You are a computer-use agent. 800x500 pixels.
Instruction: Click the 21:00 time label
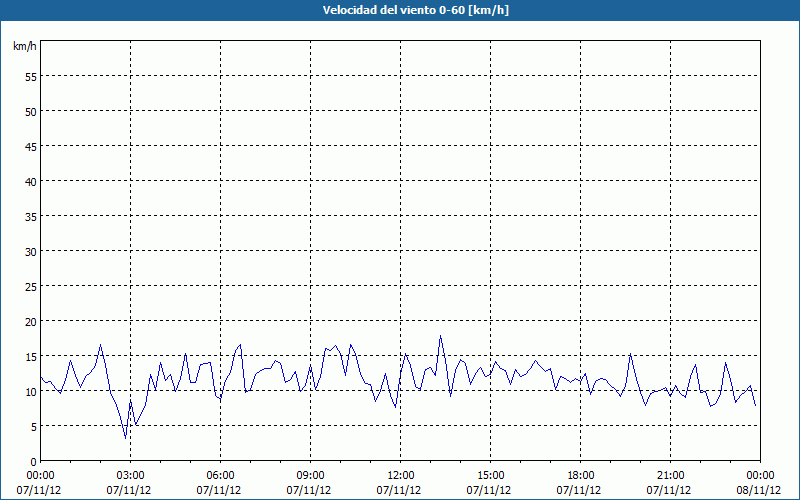[670, 476]
